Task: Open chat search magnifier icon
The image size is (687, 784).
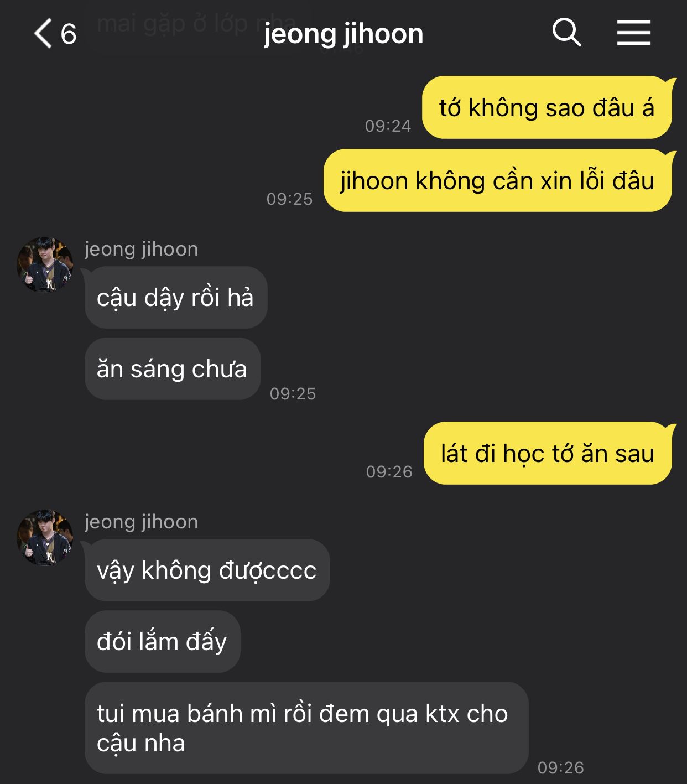Action: (x=567, y=32)
